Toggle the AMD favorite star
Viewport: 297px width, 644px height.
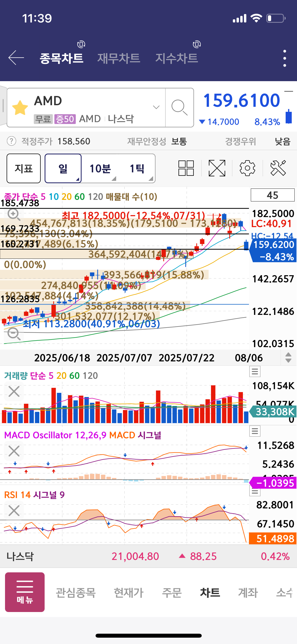20,108
